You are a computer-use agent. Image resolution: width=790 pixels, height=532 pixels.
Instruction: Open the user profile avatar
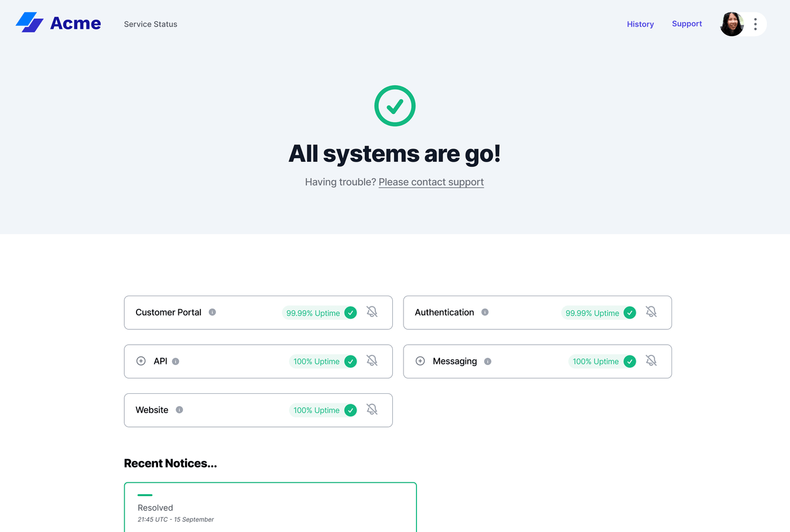(x=731, y=24)
